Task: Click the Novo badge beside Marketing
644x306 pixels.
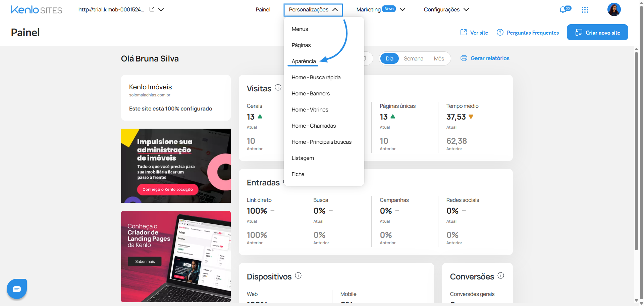Action: click(x=389, y=9)
